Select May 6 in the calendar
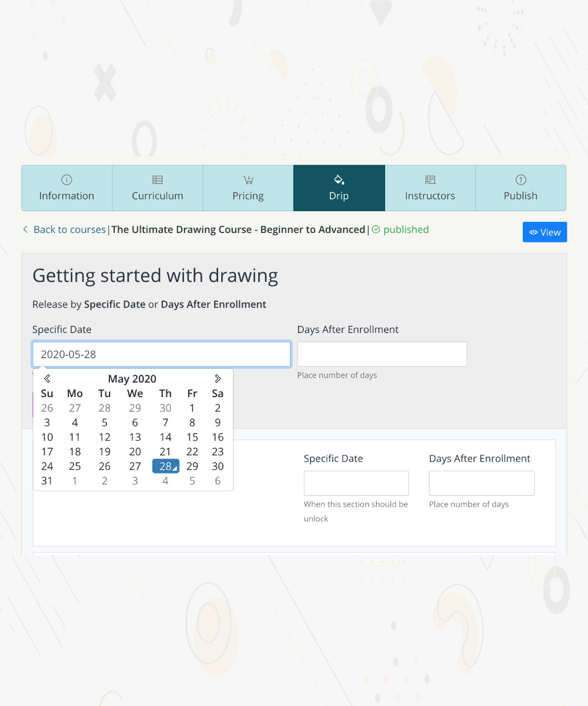 [x=135, y=422]
